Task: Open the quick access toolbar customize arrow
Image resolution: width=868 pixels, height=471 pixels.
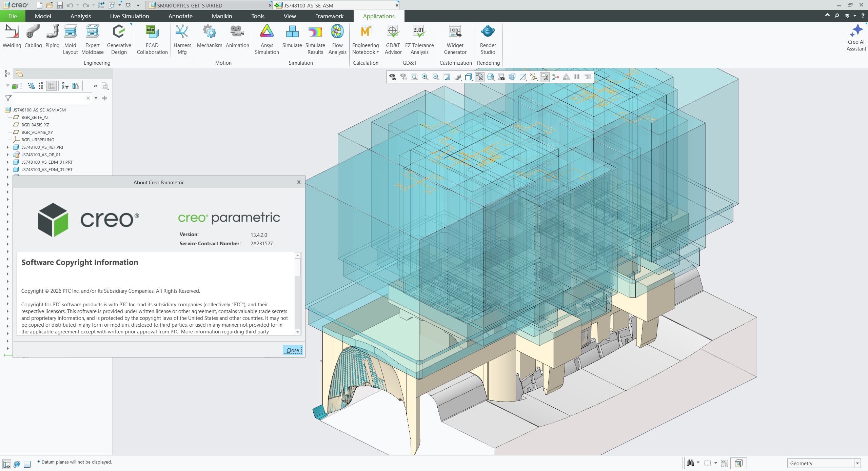Action: coord(138,5)
